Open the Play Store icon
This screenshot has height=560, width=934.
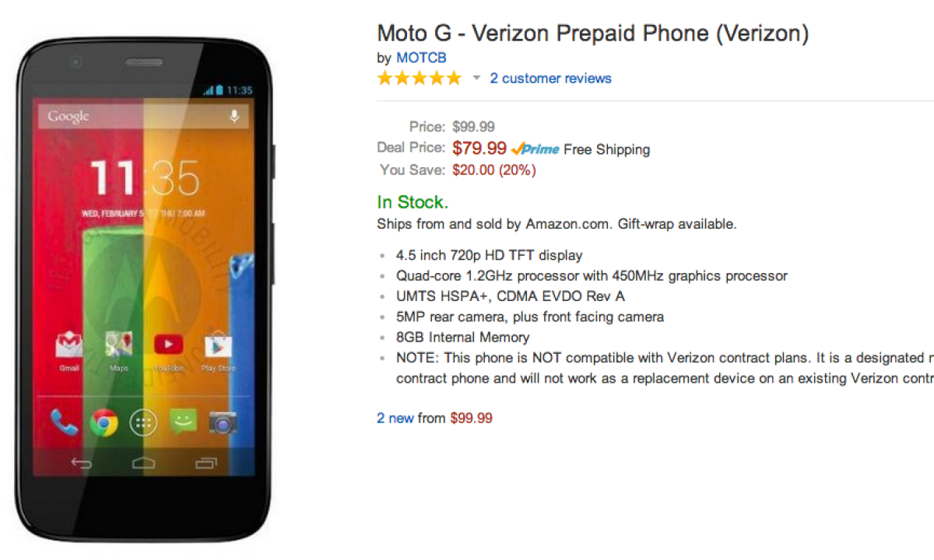(218, 346)
